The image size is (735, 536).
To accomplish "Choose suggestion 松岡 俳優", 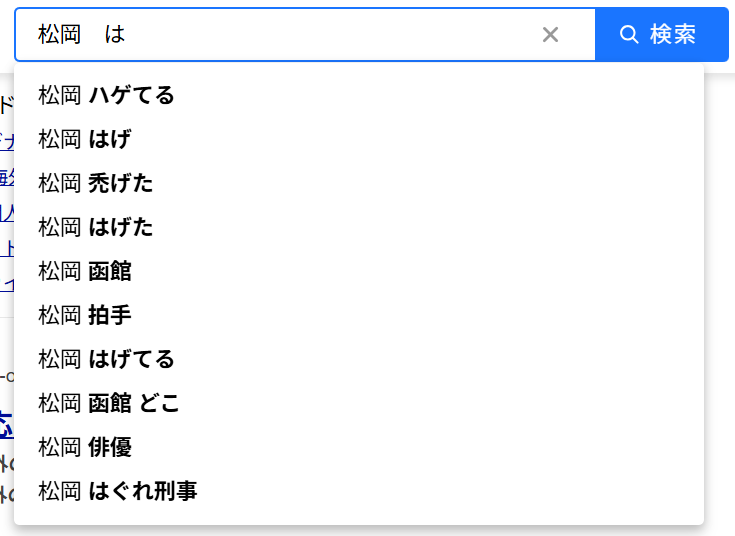I will (x=359, y=447).
